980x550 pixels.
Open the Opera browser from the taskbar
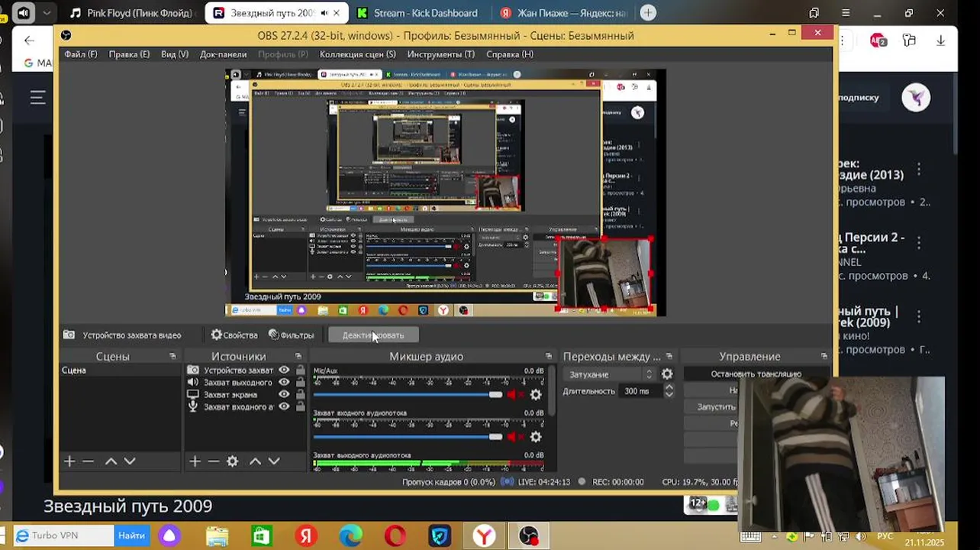tap(395, 536)
